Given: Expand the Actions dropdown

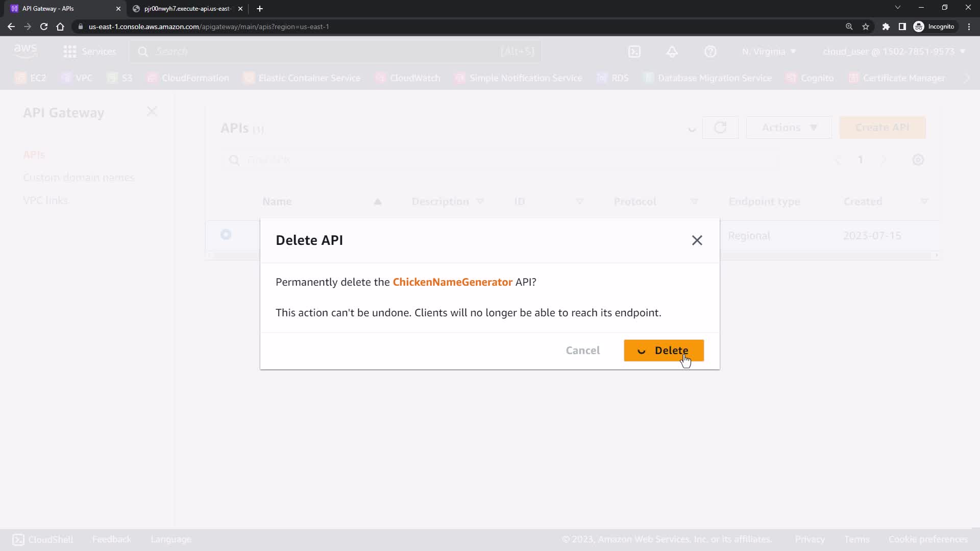Looking at the screenshot, I should 789,128.
